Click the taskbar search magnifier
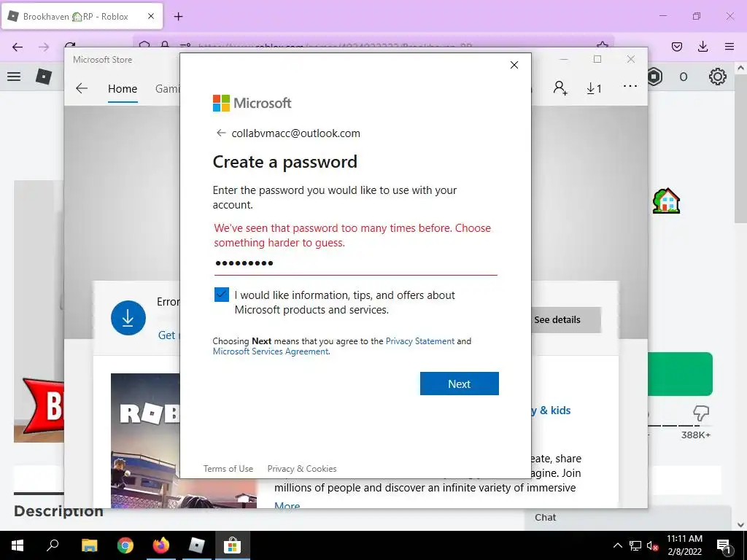Image resolution: width=747 pixels, height=560 pixels. point(53,545)
